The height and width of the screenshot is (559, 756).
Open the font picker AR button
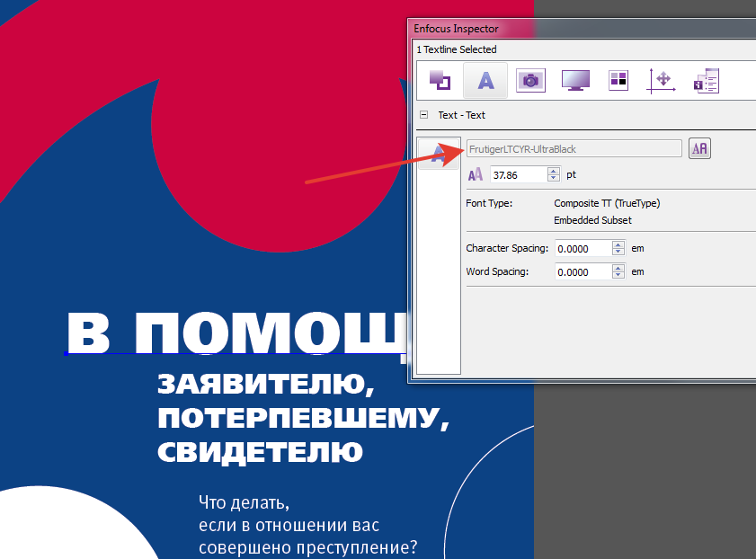pyautogui.click(x=698, y=147)
